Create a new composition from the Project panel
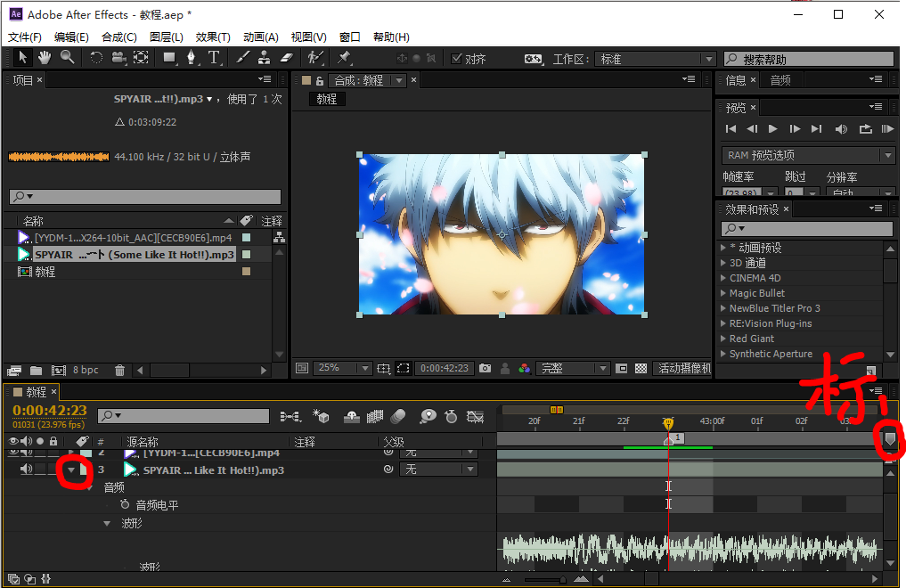This screenshot has height=588, width=906. click(x=59, y=371)
